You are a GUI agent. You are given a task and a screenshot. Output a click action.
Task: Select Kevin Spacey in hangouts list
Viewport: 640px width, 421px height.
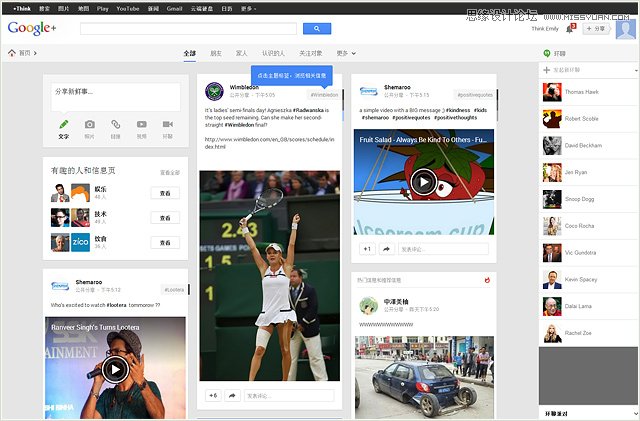[x=588, y=279]
